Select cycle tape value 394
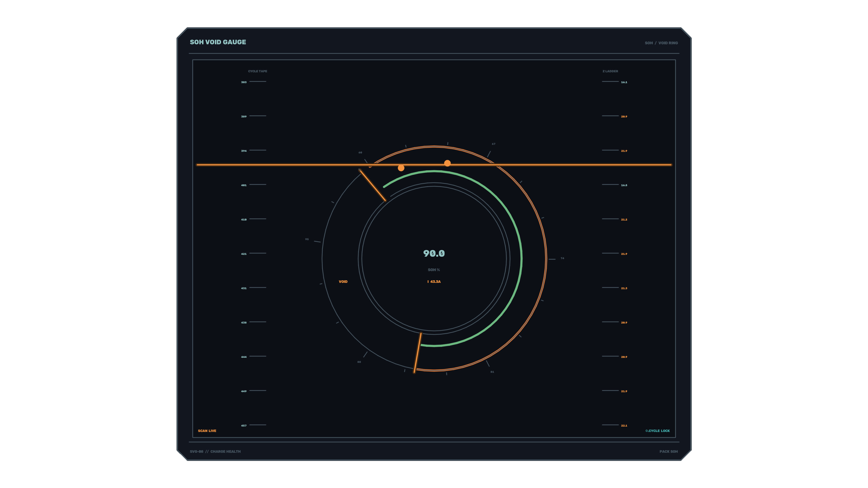This screenshot has height=488, width=868. [244, 151]
